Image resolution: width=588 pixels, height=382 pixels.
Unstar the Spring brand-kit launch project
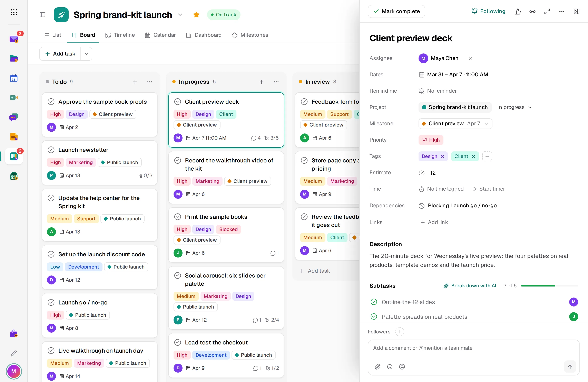pos(196,14)
